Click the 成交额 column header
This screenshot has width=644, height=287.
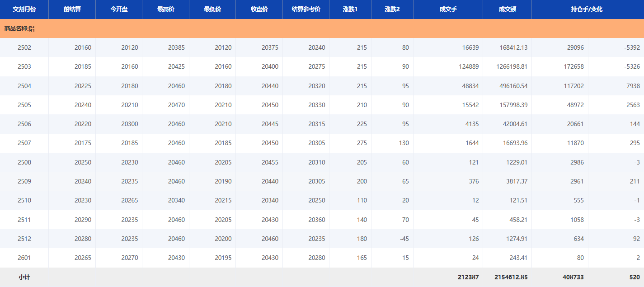click(508, 9)
